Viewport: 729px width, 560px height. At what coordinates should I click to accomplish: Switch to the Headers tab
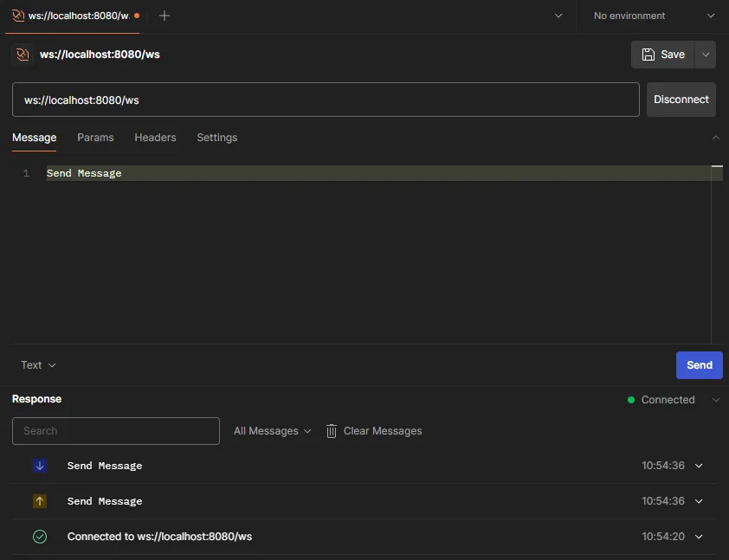(155, 138)
